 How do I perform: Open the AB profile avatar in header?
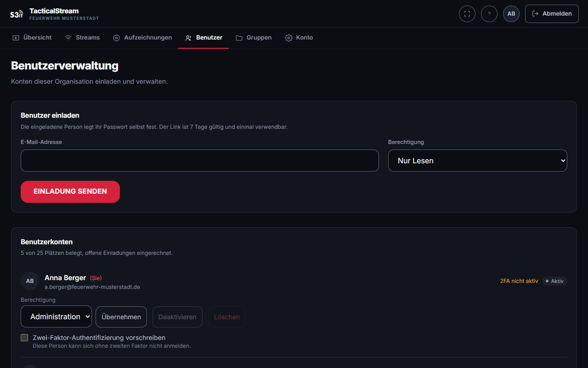pos(511,14)
